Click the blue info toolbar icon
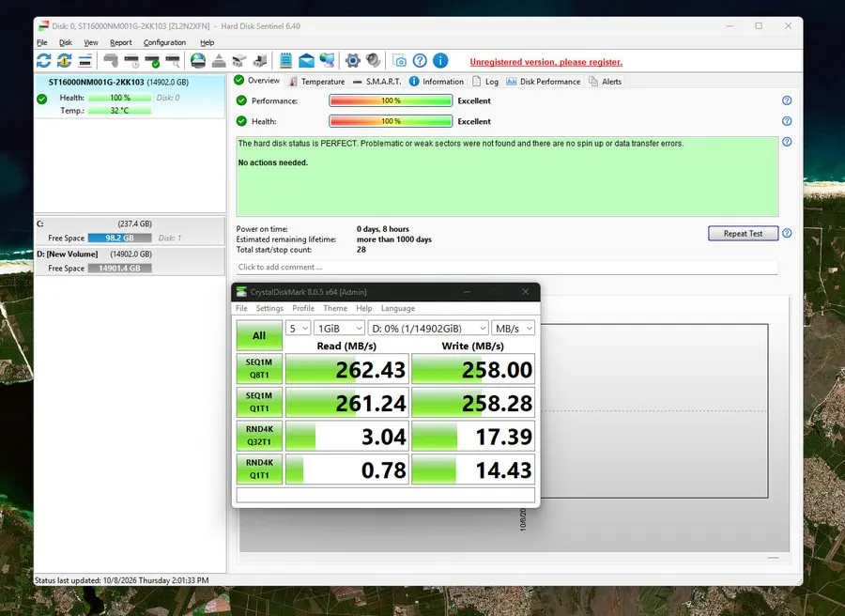This screenshot has width=845, height=616. (x=440, y=60)
